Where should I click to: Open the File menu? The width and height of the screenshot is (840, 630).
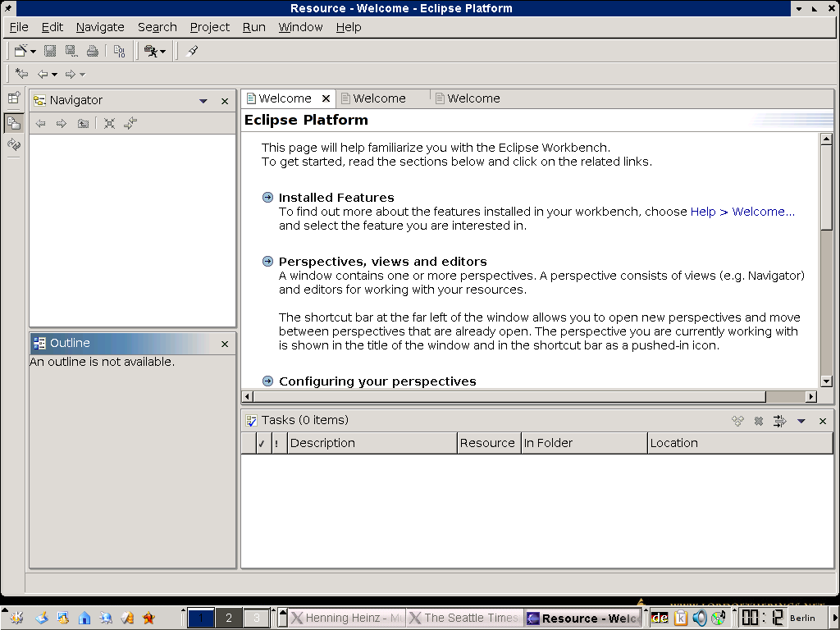(19, 27)
